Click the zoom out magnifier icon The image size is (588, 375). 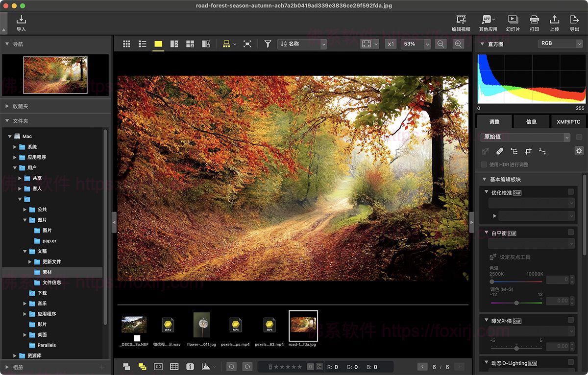pos(441,44)
